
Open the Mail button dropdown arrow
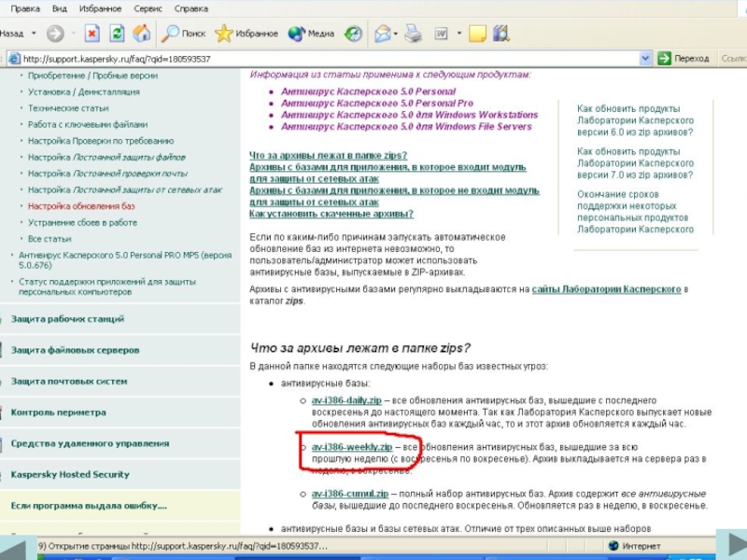395,34
